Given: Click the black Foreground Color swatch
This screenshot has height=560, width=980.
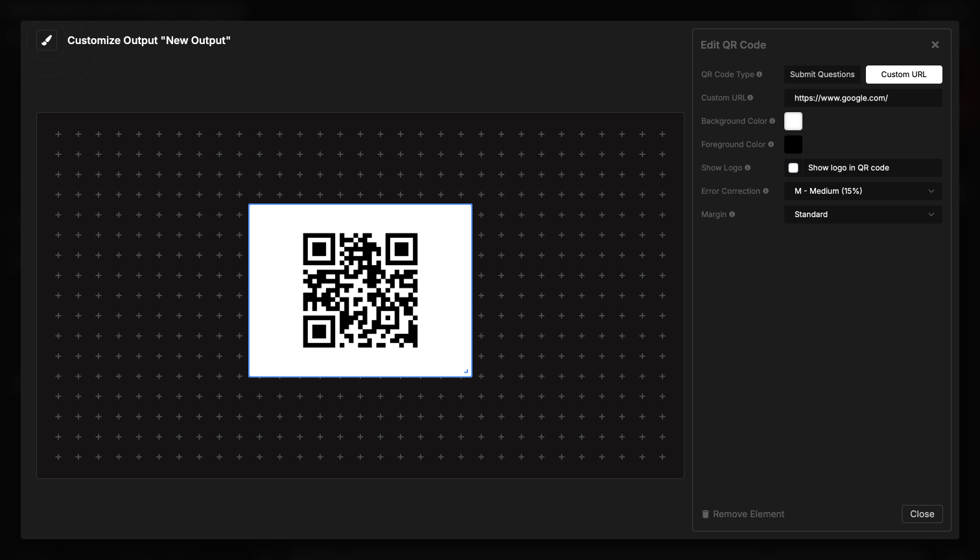Looking at the screenshot, I should click(793, 144).
